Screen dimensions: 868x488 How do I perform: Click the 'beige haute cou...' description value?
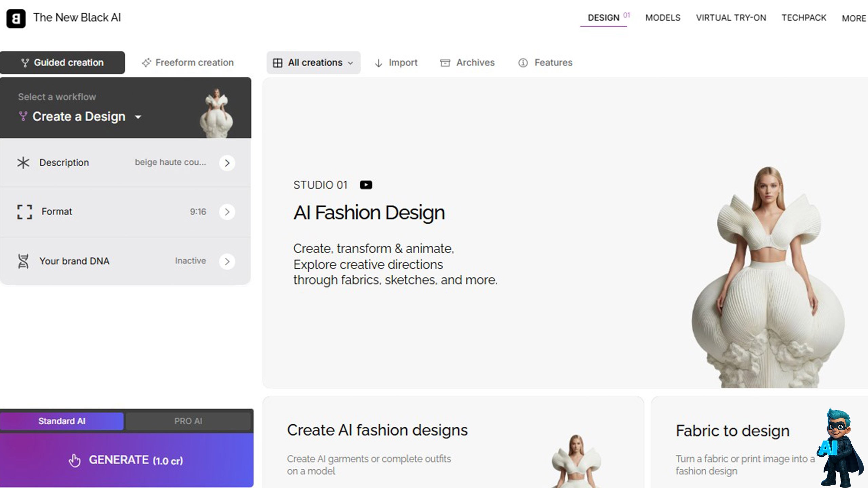pos(170,162)
